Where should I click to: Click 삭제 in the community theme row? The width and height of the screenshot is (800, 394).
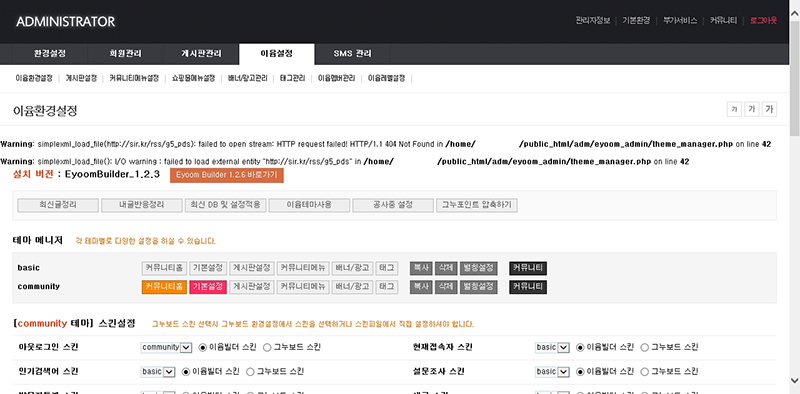coord(446,287)
